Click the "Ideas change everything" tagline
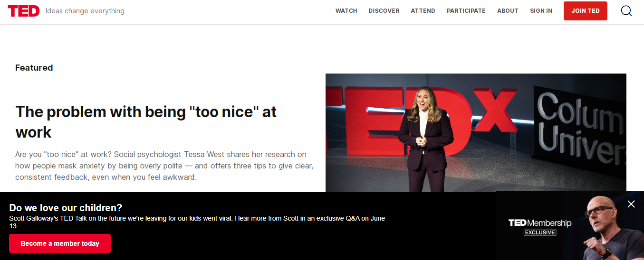 click(85, 11)
